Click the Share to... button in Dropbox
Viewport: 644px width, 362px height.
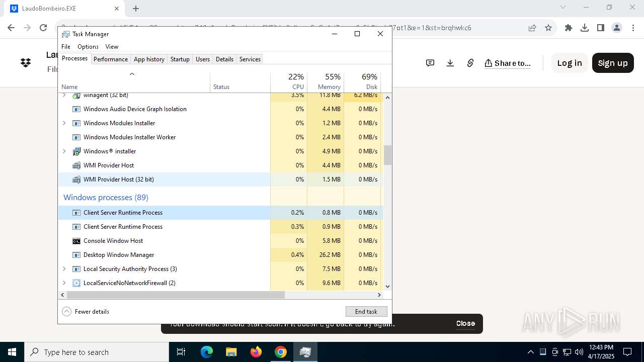point(508,63)
